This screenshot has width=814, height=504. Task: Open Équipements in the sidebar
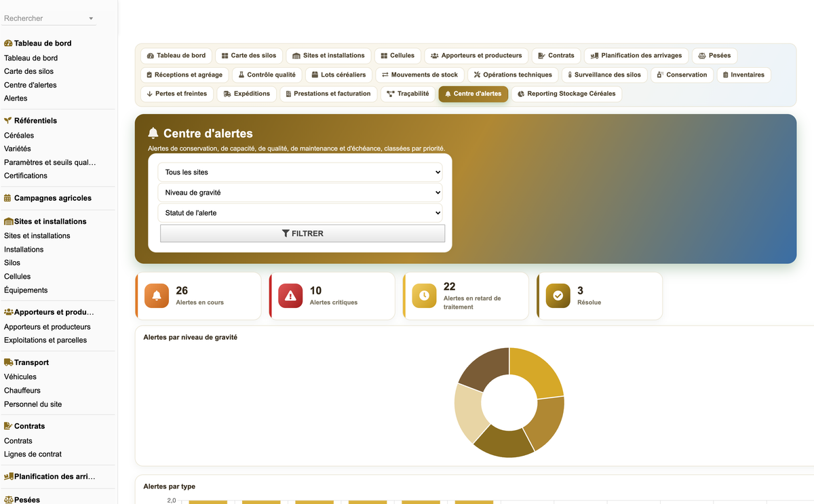pos(26,290)
